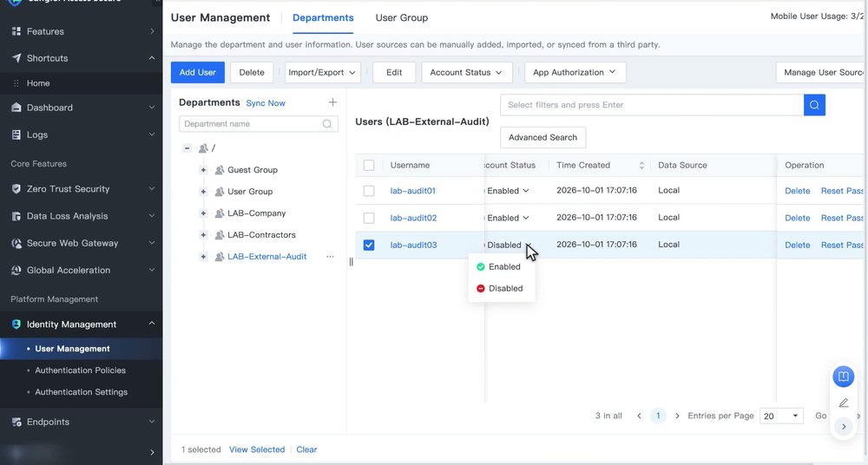This screenshot has height=465, width=868.
Task: Open the lab-audit03 username link
Action: [x=413, y=245]
